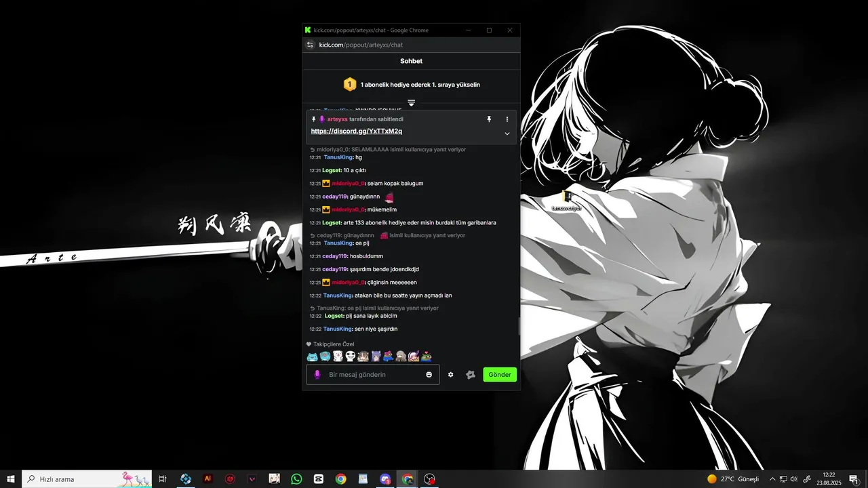The width and height of the screenshot is (868, 488).
Task: Select the purple-haired anime emote
Action: pos(376,357)
